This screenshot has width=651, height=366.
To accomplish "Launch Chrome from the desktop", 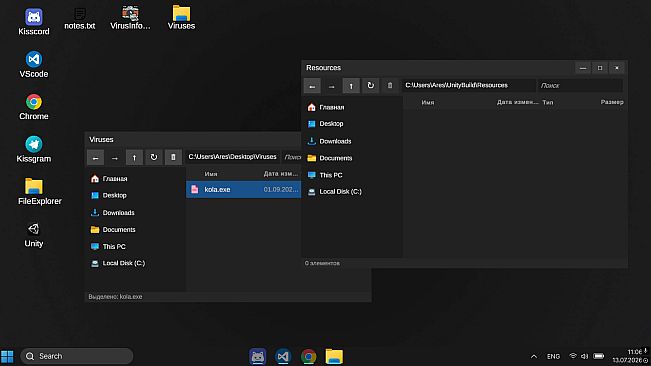I will pos(34,107).
